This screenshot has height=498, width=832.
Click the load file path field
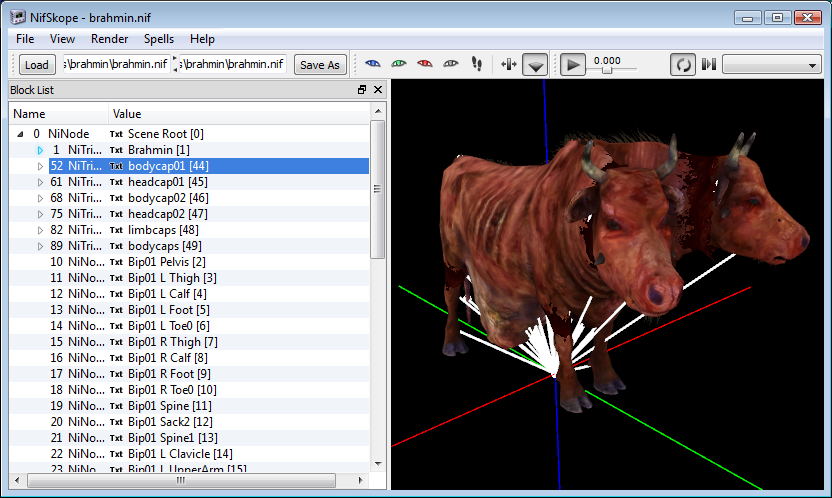pos(117,64)
